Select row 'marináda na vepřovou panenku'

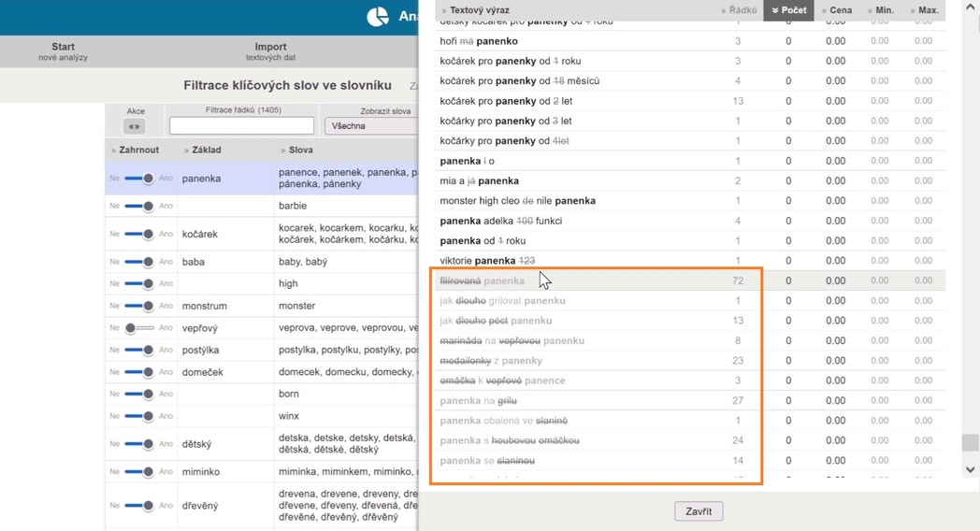coord(690,340)
